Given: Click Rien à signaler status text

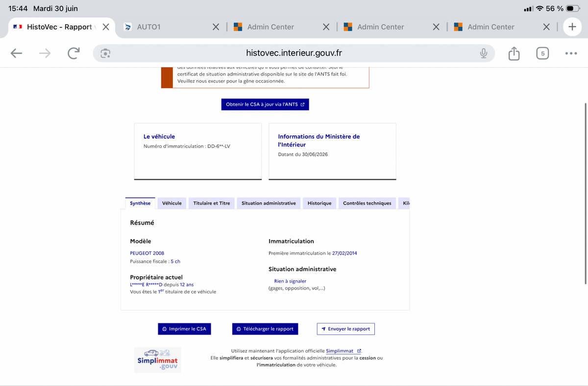Looking at the screenshot, I should coord(290,281).
